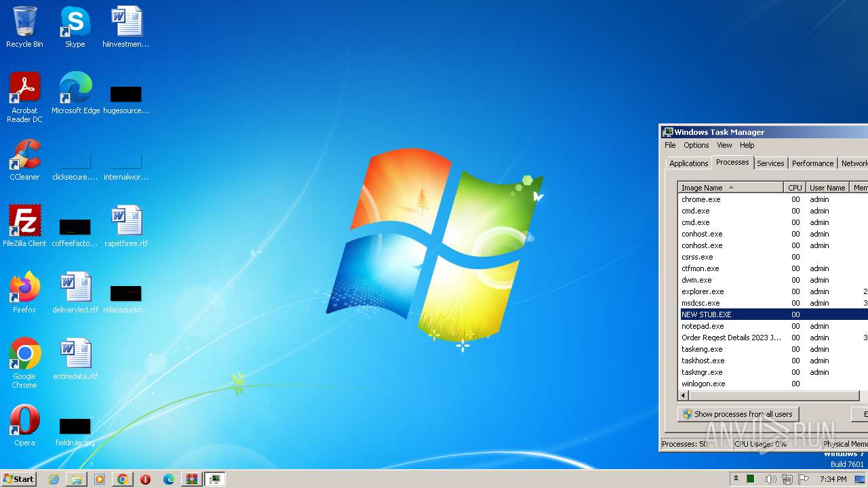Open Windows Explorer folder in taskbar
Screen dimensions: 868x488
(77, 479)
